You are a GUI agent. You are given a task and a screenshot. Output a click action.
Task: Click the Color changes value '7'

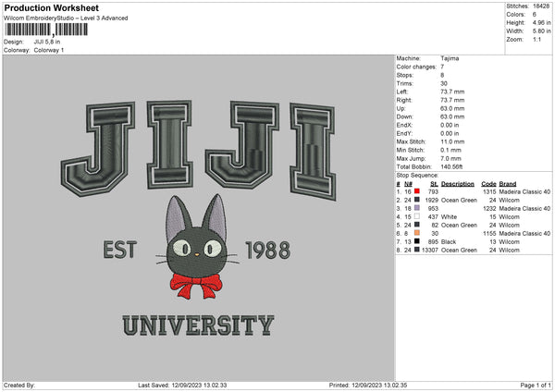click(x=442, y=67)
